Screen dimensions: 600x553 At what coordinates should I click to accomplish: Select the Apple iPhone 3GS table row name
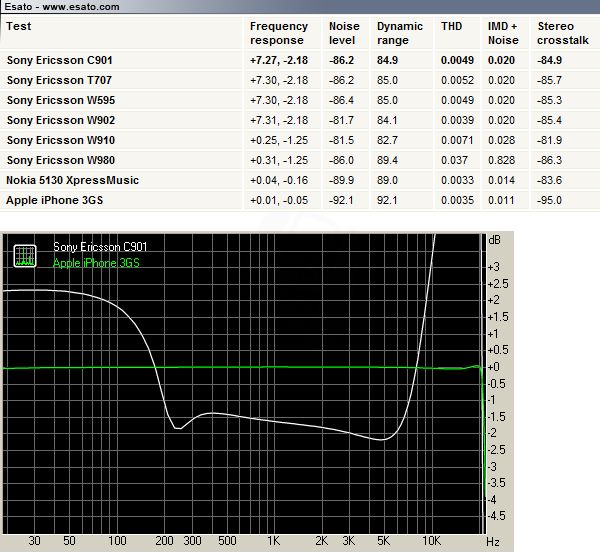[54, 200]
